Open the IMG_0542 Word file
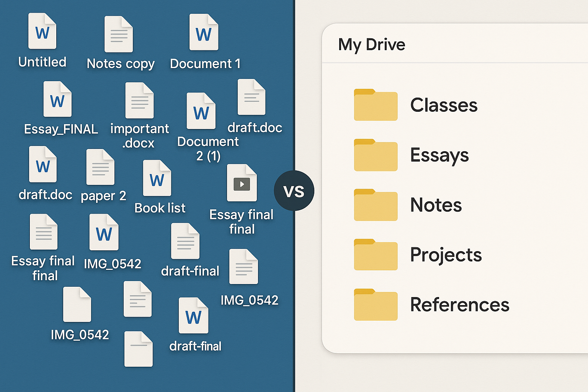 pyautogui.click(x=103, y=232)
